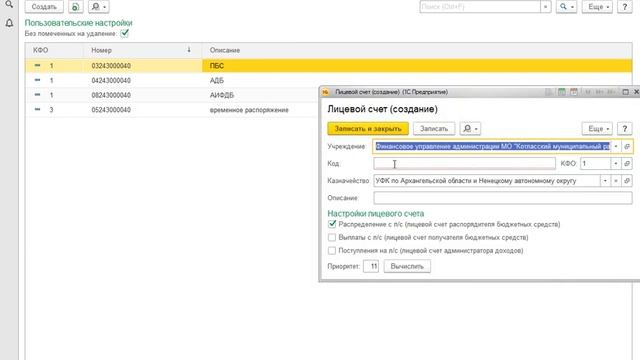The height and width of the screenshot is (360, 640).
Task: Click the Записать button in dialog
Action: tap(434, 129)
